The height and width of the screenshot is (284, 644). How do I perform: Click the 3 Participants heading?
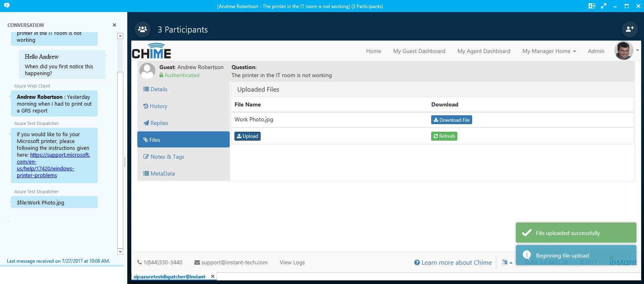click(x=183, y=29)
